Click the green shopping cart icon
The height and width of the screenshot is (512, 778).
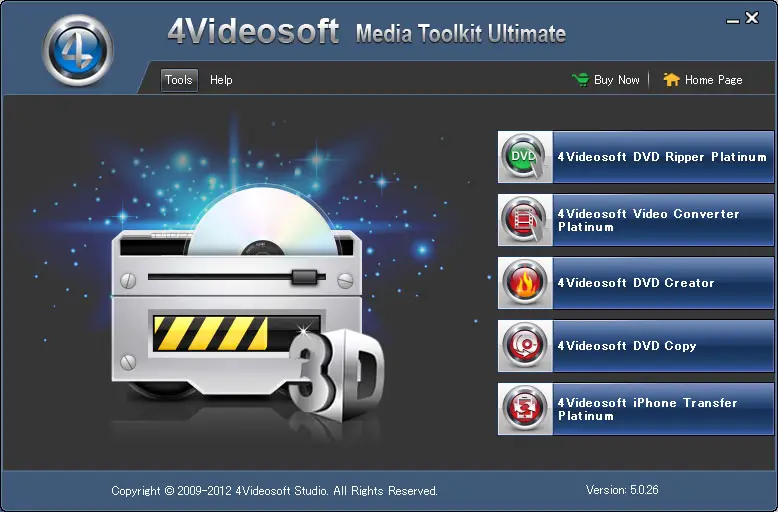pos(580,79)
